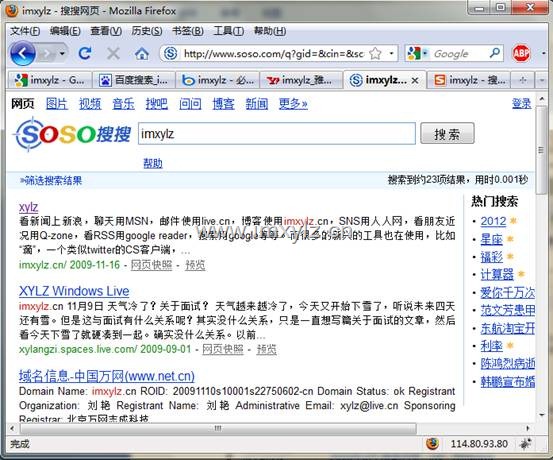Image resolution: width=553 pixels, height=460 pixels.
Task: Switch to the Sogou imxylz tab
Action: 469,80
